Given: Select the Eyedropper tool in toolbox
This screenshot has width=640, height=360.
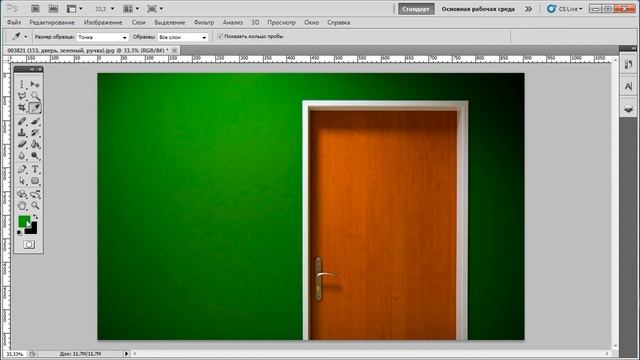Looking at the screenshot, I should pos(35,108).
